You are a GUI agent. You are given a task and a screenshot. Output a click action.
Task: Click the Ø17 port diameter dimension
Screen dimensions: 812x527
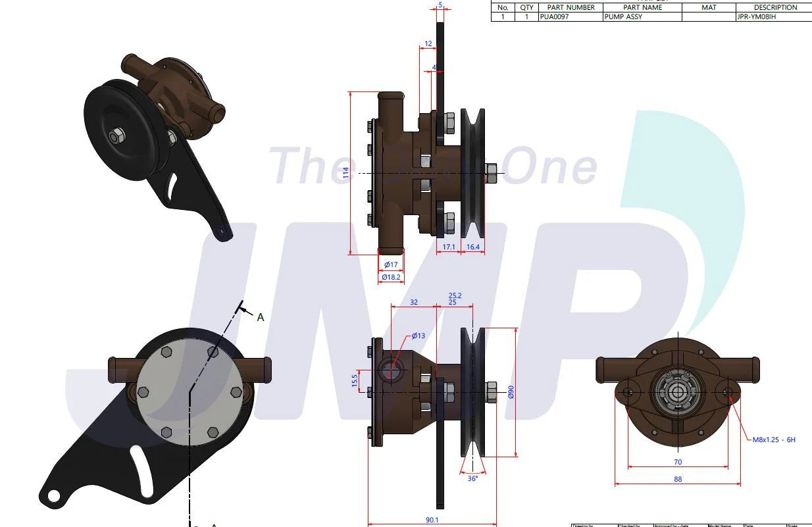click(391, 265)
